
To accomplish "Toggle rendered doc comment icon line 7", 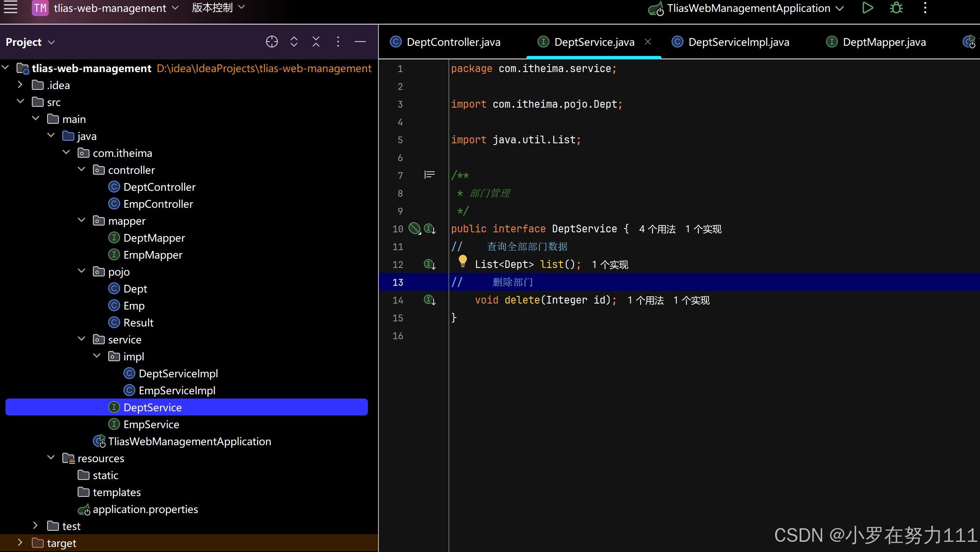I will [x=429, y=175].
